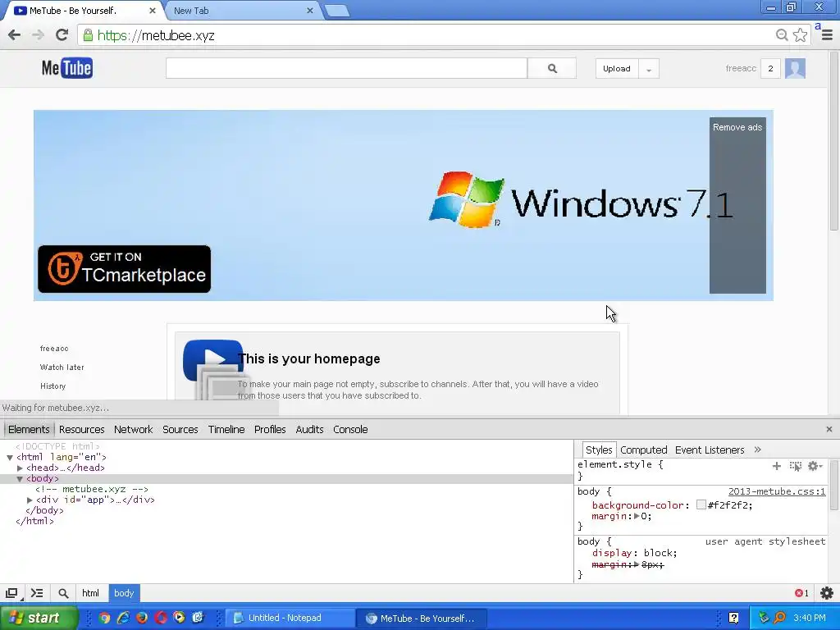This screenshot has height=630, width=840.
Task: Click the Upload button
Action: (617, 69)
